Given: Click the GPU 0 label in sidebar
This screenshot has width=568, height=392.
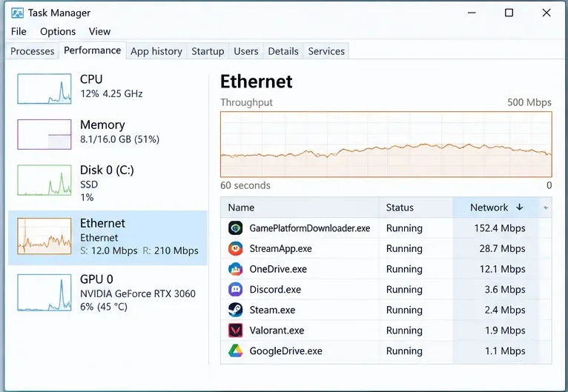Looking at the screenshot, I should coord(96,279).
